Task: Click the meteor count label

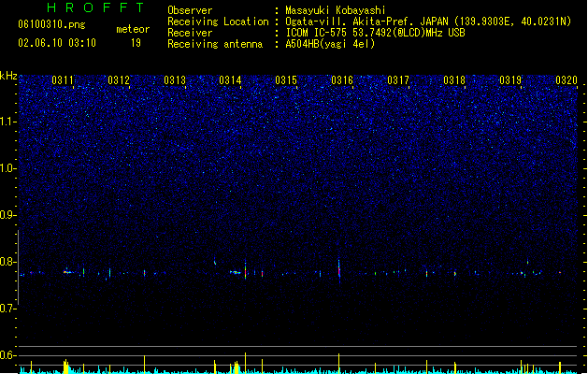Action: [x=133, y=29]
